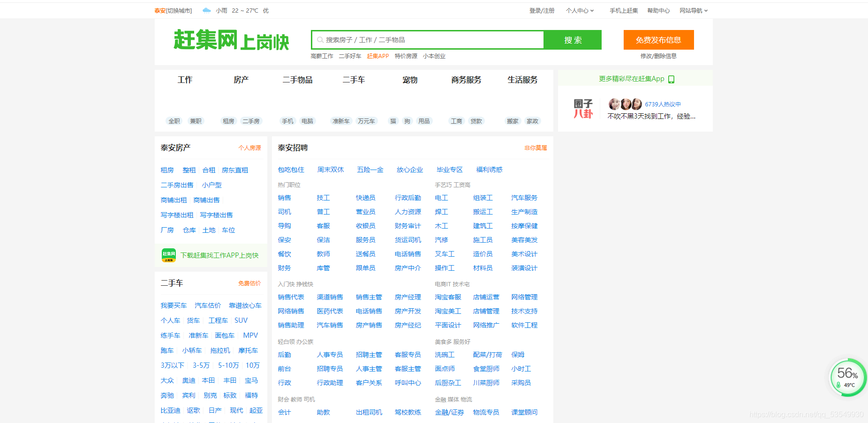The image size is (868, 423).
Task: Click 写字楼出租 link
Action: coord(177,215)
